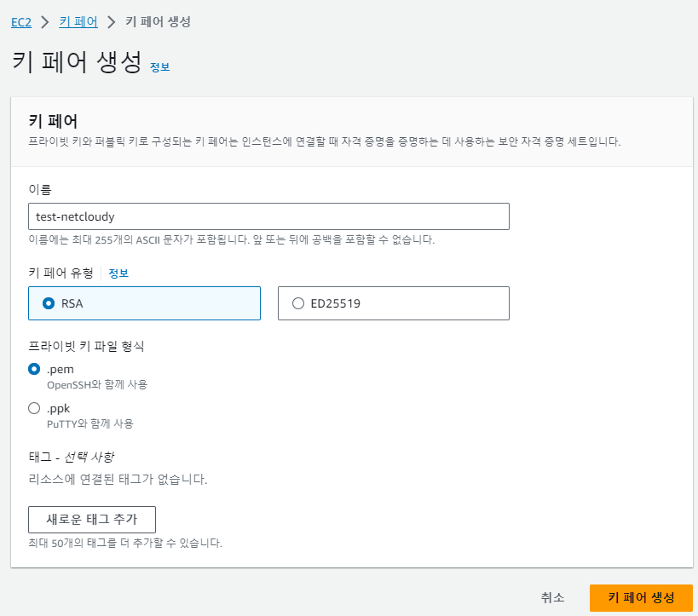
Task: Open the EC2 breadcrumb link
Action: click(21, 22)
